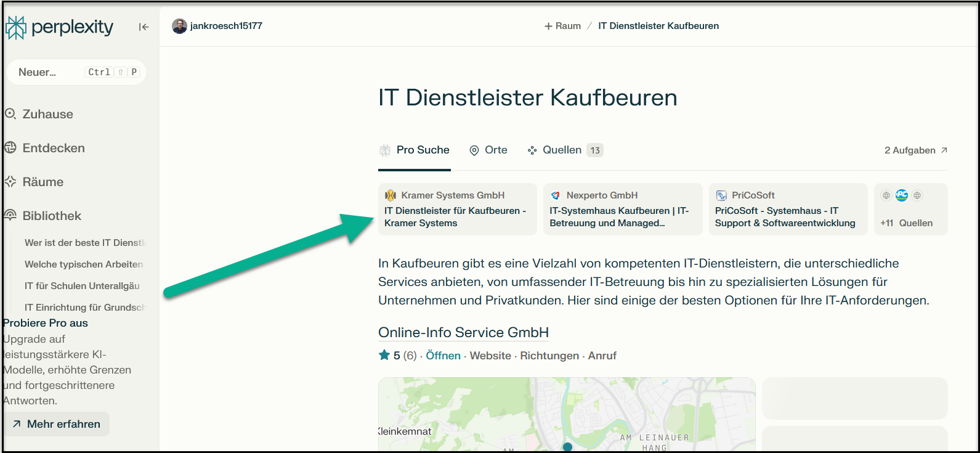
Task: Click the Öffnen status link
Action: 443,356
